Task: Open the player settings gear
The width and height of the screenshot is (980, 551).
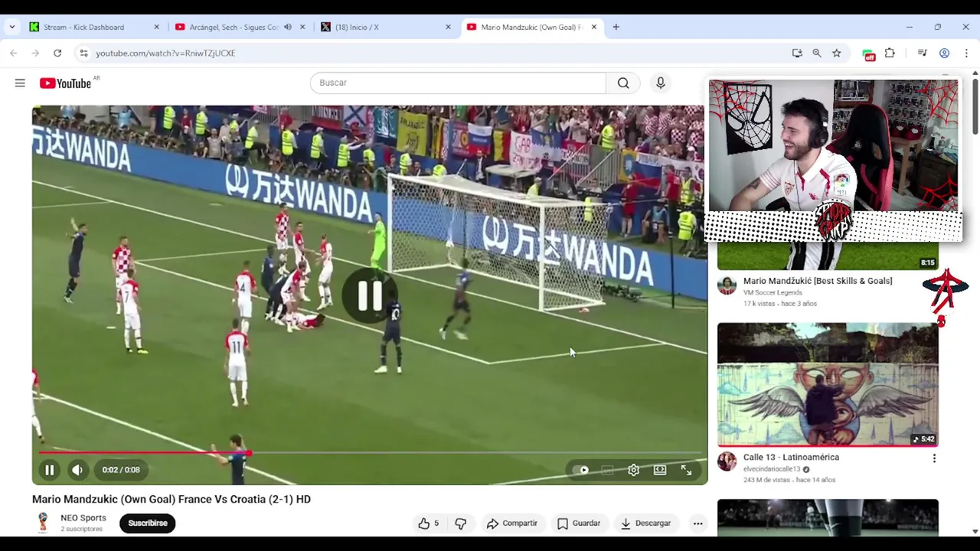Action: [x=633, y=470]
